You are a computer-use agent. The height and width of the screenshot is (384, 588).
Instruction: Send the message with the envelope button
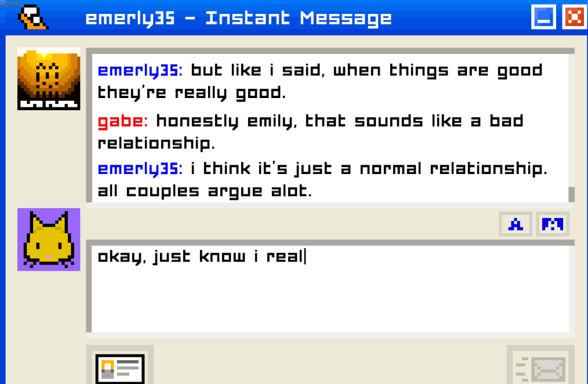tap(540, 369)
